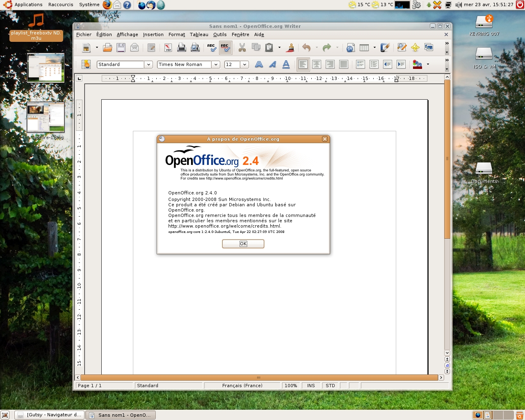This screenshot has height=420, width=525.
Task: Expand the font size 12 dropdown
Action: 244,64
